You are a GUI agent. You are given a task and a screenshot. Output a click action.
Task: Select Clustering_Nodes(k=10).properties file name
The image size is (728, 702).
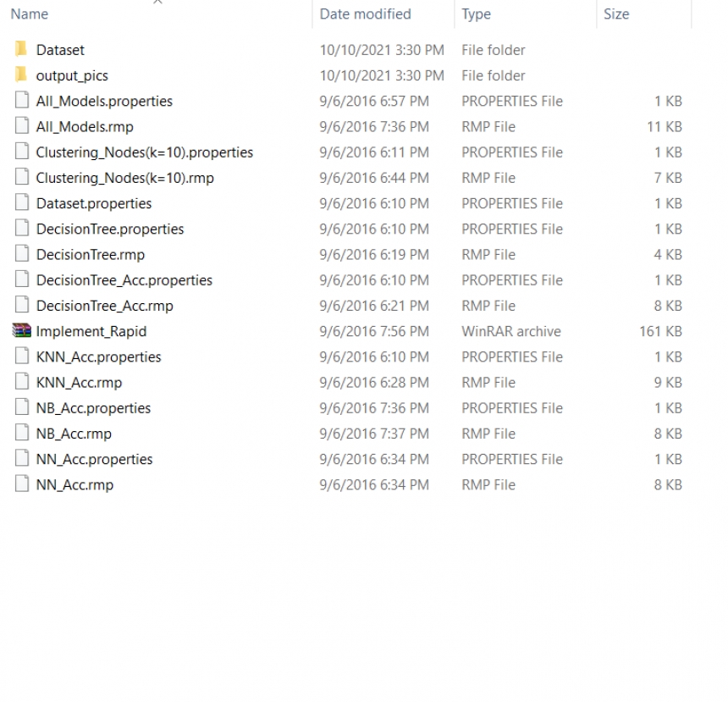(145, 152)
